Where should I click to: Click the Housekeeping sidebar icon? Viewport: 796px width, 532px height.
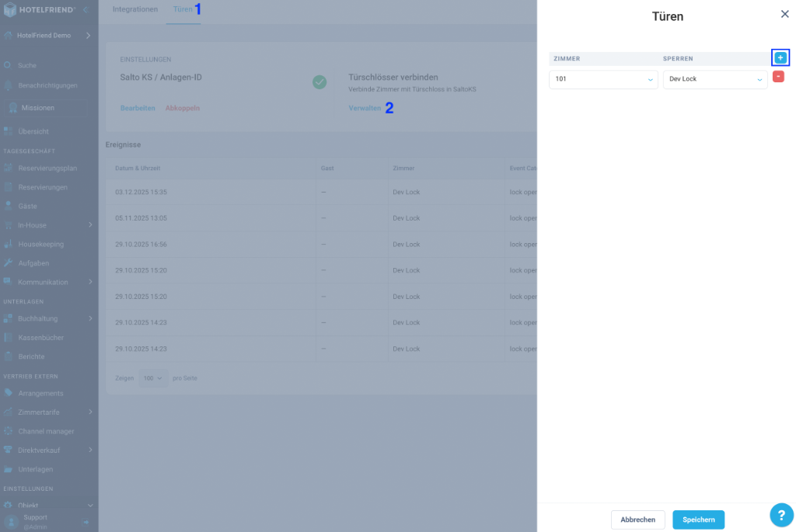tap(8, 244)
